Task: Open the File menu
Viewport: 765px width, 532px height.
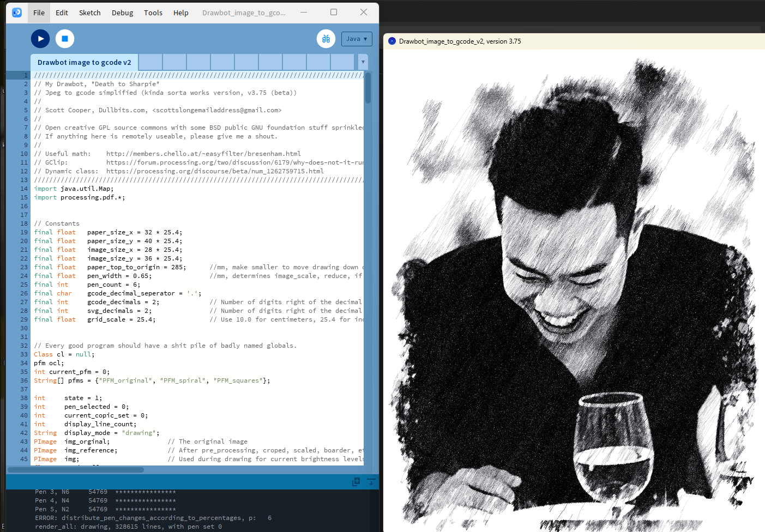Action: tap(39, 13)
